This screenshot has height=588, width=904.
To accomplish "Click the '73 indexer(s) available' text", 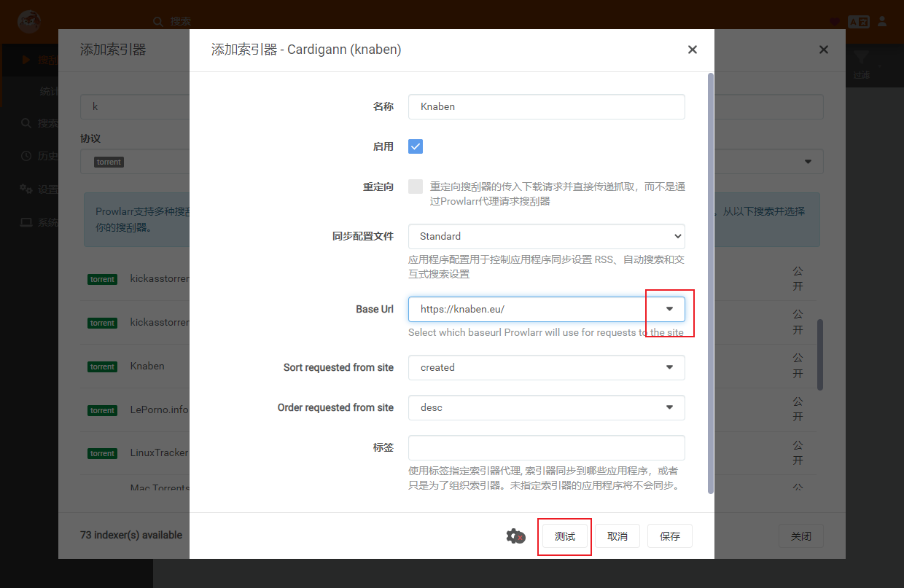I will (x=131, y=535).
